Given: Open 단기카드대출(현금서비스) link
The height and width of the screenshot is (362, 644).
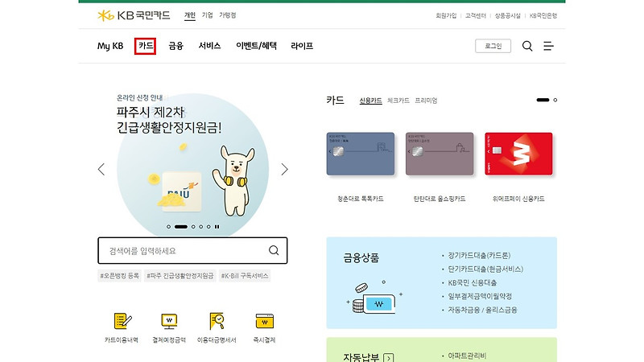Looking at the screenshot, I should (485, 269).
